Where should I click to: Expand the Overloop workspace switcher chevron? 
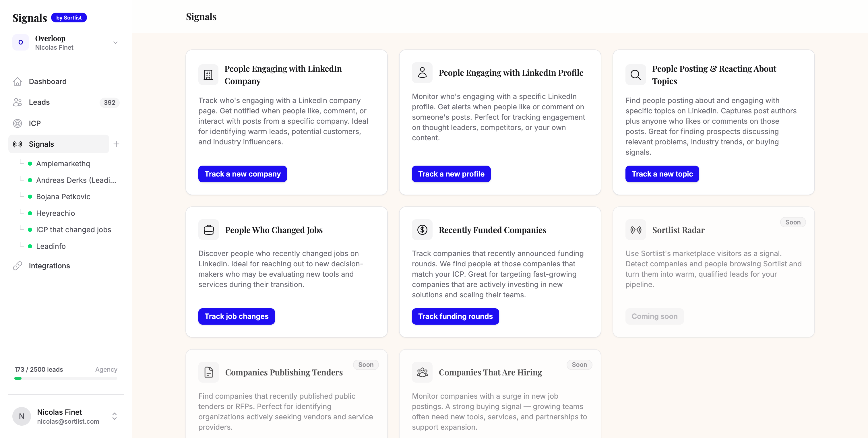coord(115,42)
